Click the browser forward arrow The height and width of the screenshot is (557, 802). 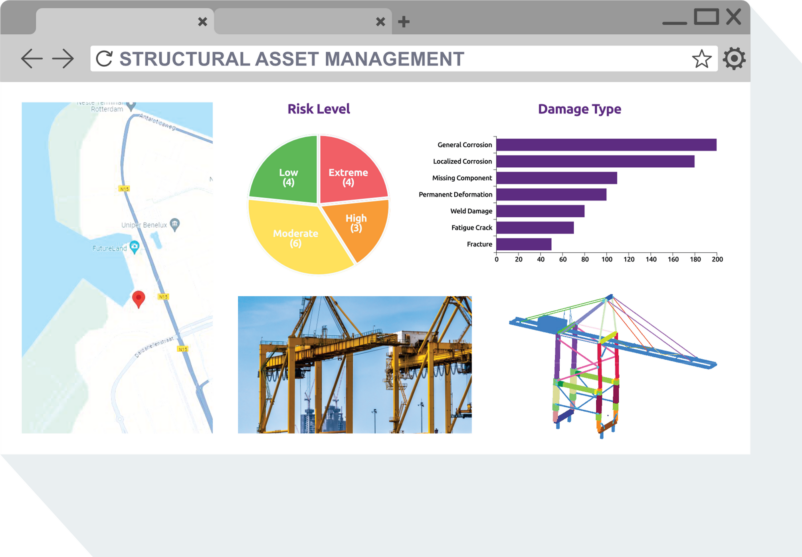point(63,59)
